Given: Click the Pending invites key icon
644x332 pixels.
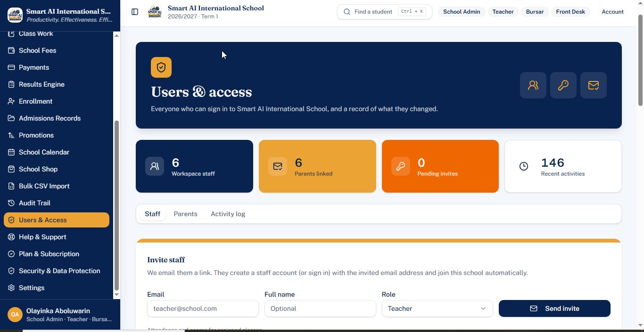Looking at the screenshot, I should pyautogui.click(x=401, y=166).
